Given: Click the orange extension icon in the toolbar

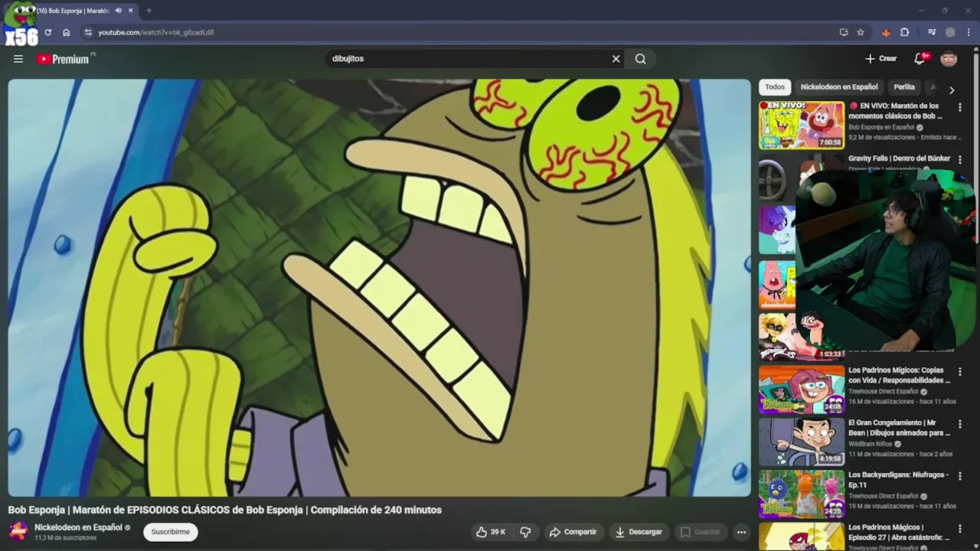Looking at the screenshot, I should [886, 32].
